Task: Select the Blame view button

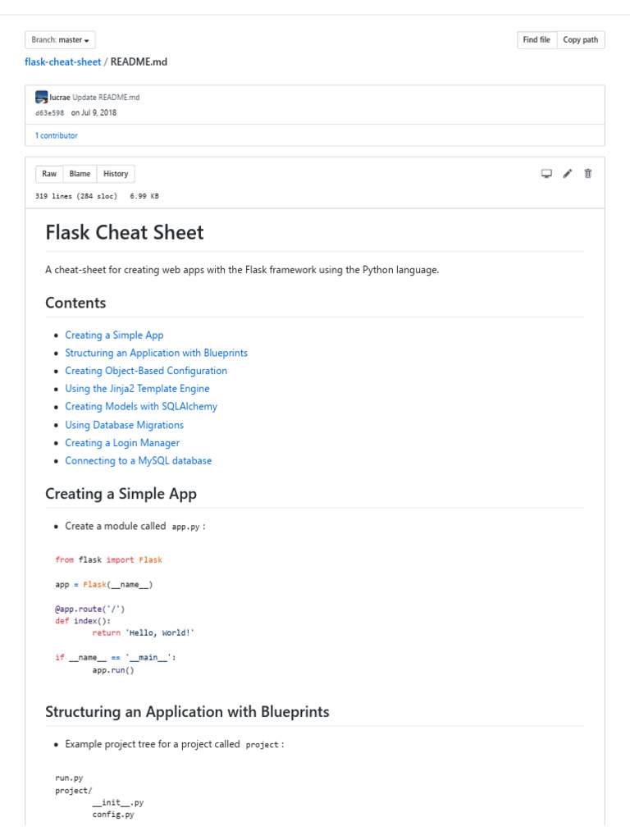Action: point(80,174)
